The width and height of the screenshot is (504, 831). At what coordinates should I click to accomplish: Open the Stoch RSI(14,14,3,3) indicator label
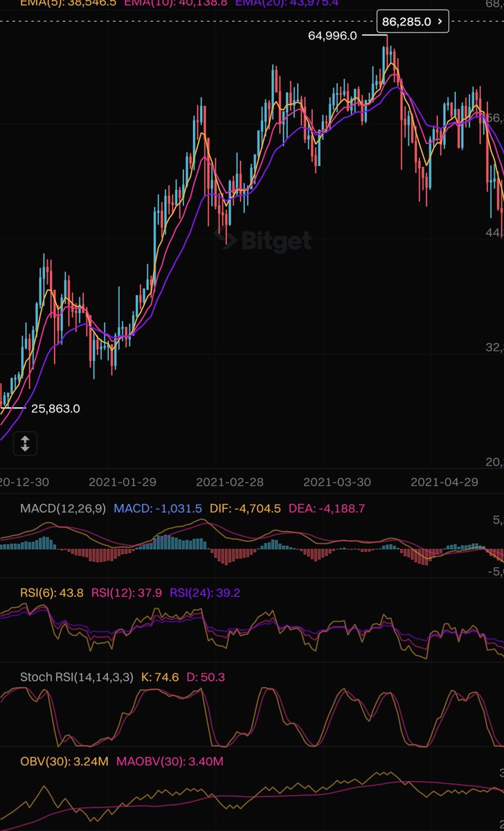coord(77,677)
